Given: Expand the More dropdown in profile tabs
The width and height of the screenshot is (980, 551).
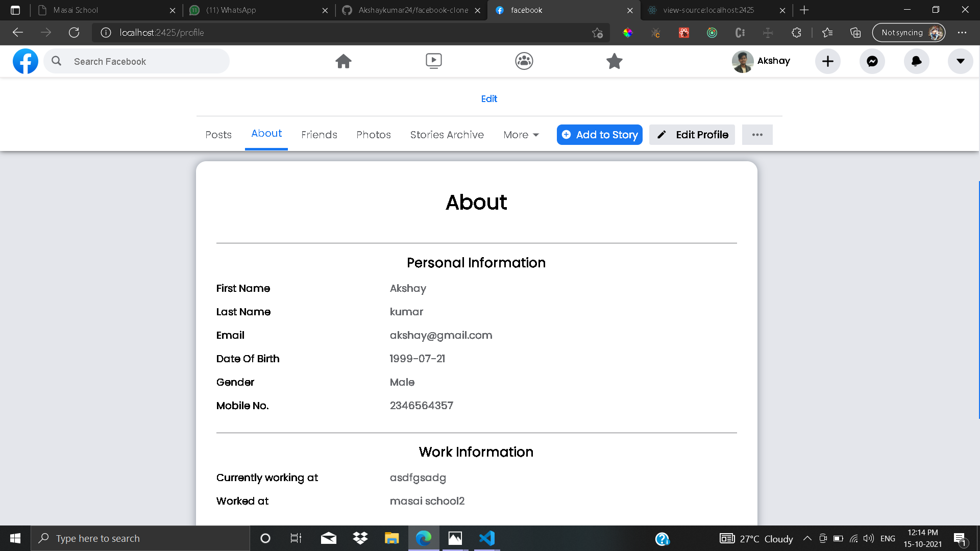Looking at the screenshot, I should pyautogui.click(x=521, y=135).
